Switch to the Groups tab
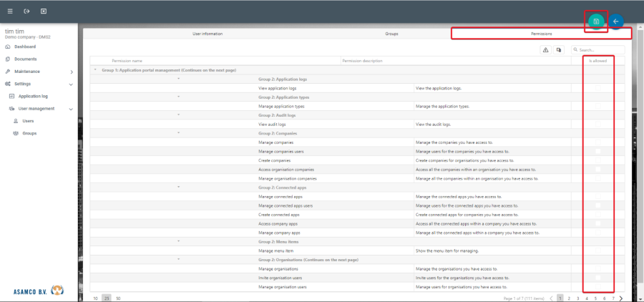The height and width of the screenshot is (302, 644). [x=391, y=34]
